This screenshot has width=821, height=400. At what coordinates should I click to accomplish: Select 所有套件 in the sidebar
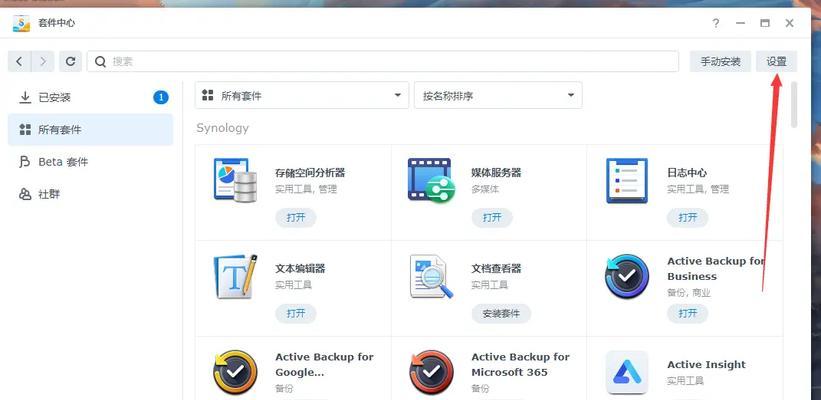tap(90, 129)
